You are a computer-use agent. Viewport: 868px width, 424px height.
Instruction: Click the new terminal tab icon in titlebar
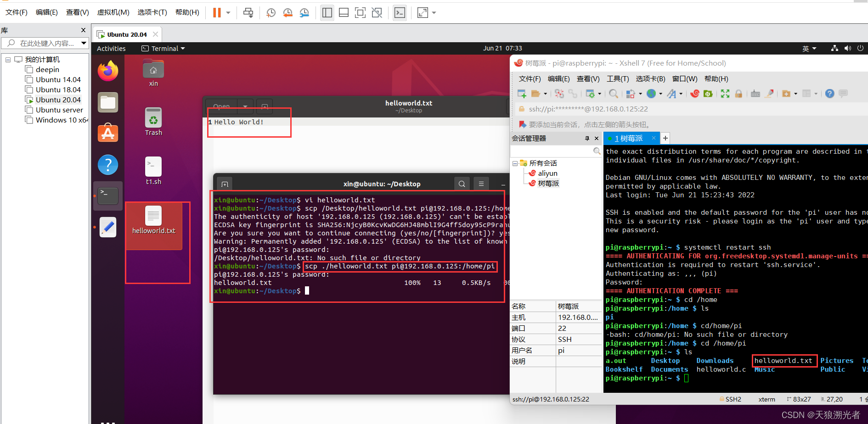coord(225,184)
